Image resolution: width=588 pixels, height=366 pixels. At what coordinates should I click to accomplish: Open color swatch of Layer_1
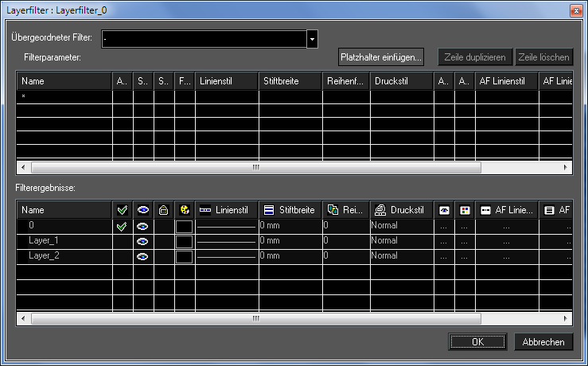click(184, 242)
